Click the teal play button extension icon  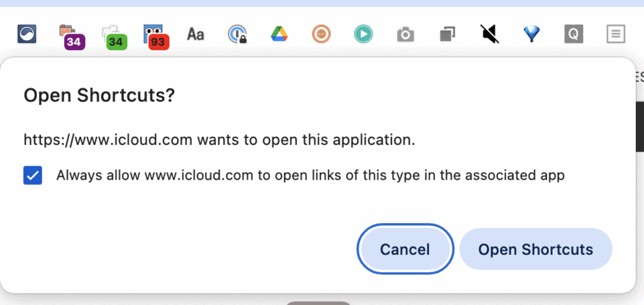pyautogui.click(x=363, y=34)
